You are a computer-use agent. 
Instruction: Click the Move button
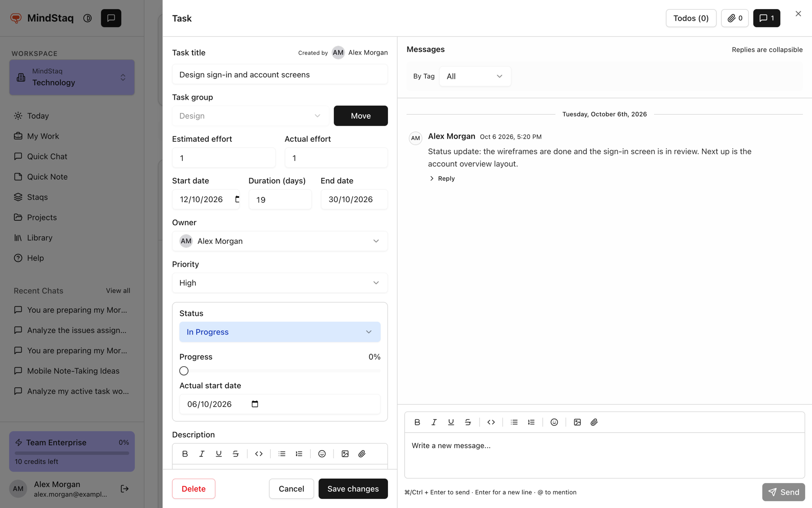(x=360, y=116)
